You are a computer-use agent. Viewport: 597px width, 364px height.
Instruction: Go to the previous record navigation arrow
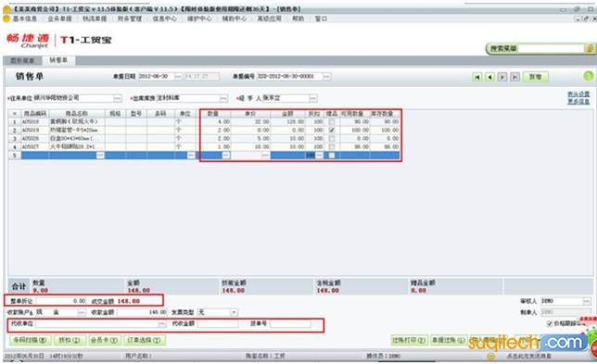pyautogui.click(x=489, y=77)
